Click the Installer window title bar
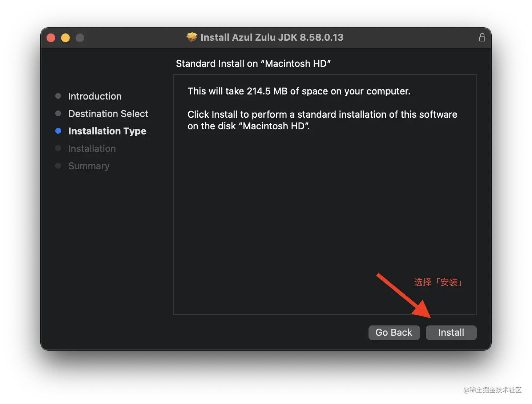The width and height of the screenshot is (532, 404). coord(265,37)
